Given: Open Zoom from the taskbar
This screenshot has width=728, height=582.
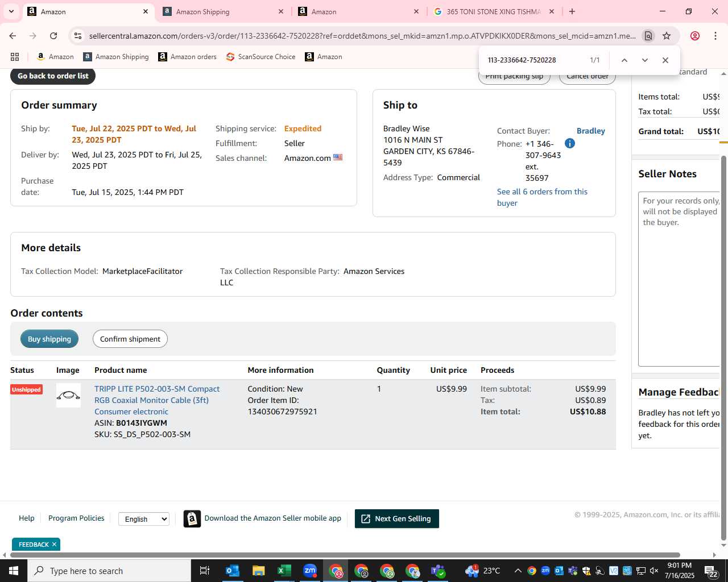Looking at the screenshot, I should (x=310, y=571).
